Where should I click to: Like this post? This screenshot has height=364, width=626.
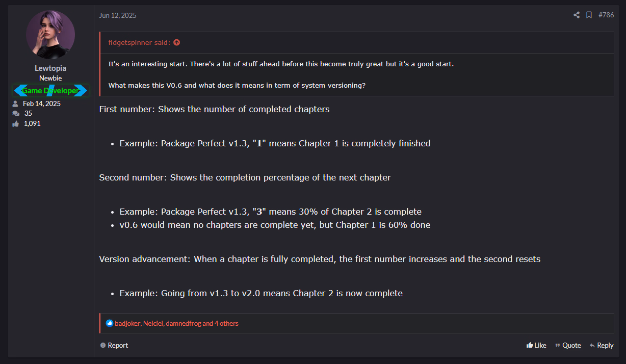[x=536, y=345]
